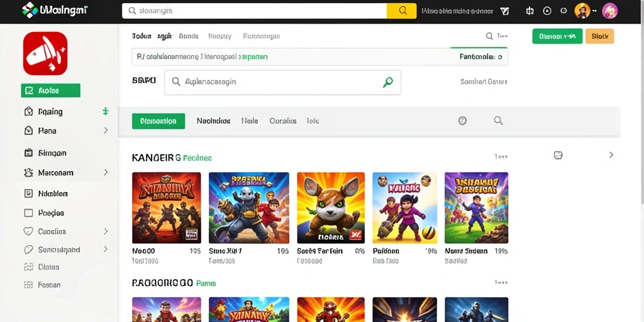This screenshot has height=322, width=644.
Task: Select the Marceaam sidebar entry
Action: pos(56,173)
